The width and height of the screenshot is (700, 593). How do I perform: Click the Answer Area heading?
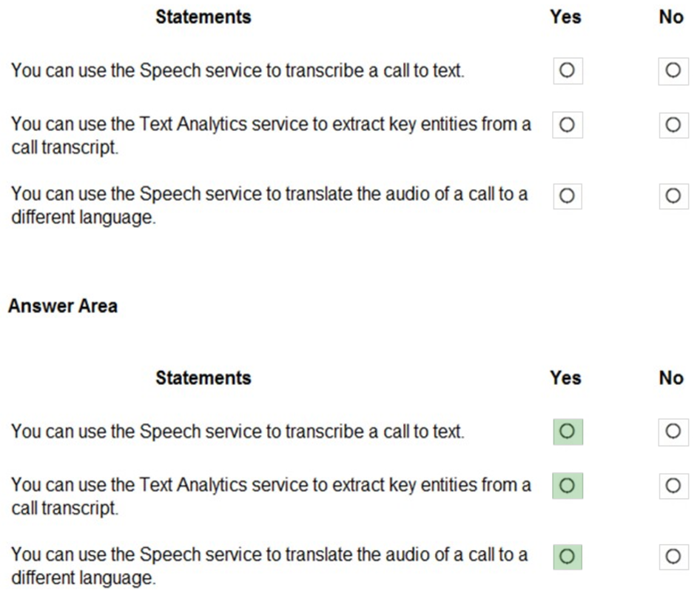63,306
